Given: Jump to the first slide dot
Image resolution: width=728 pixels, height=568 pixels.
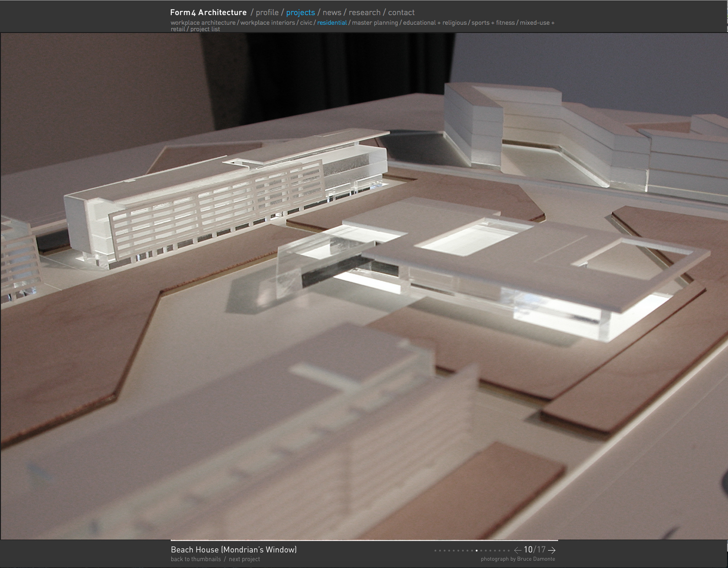Looking at the screenshot, I should click(x=435, y=551).
